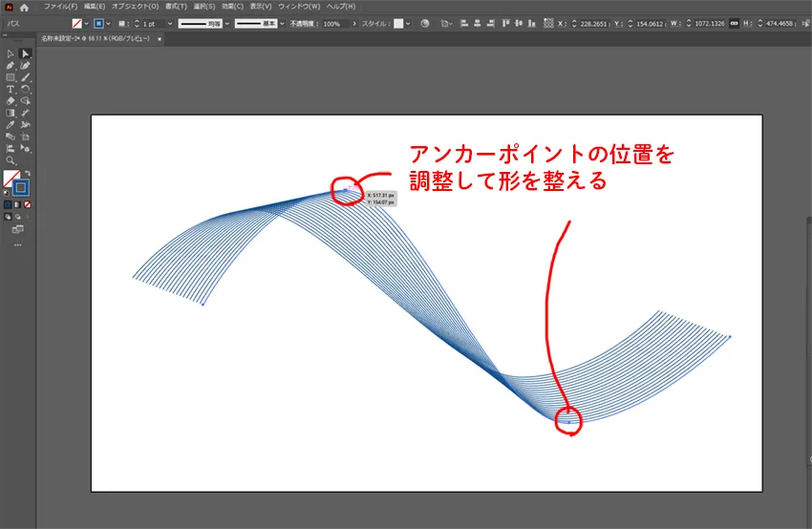This screenshot has height=529, width=812.
Task: Select the Type tool
Action: coord(11,89)
